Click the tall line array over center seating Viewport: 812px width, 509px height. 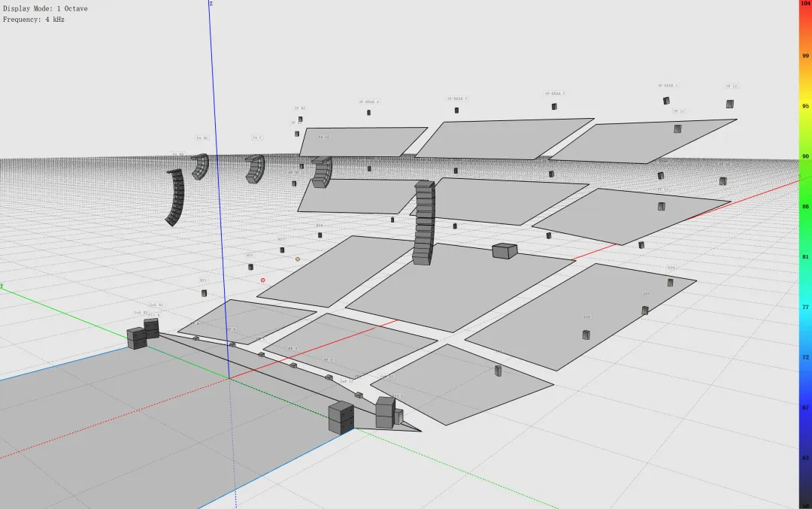tap(424, 223)
